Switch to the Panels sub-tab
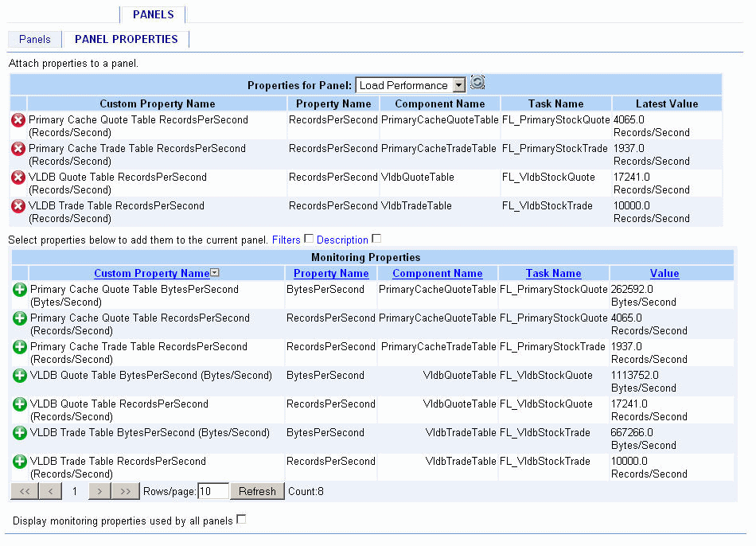The height and width of the screenshot is (546, 756). click(35, 40)
